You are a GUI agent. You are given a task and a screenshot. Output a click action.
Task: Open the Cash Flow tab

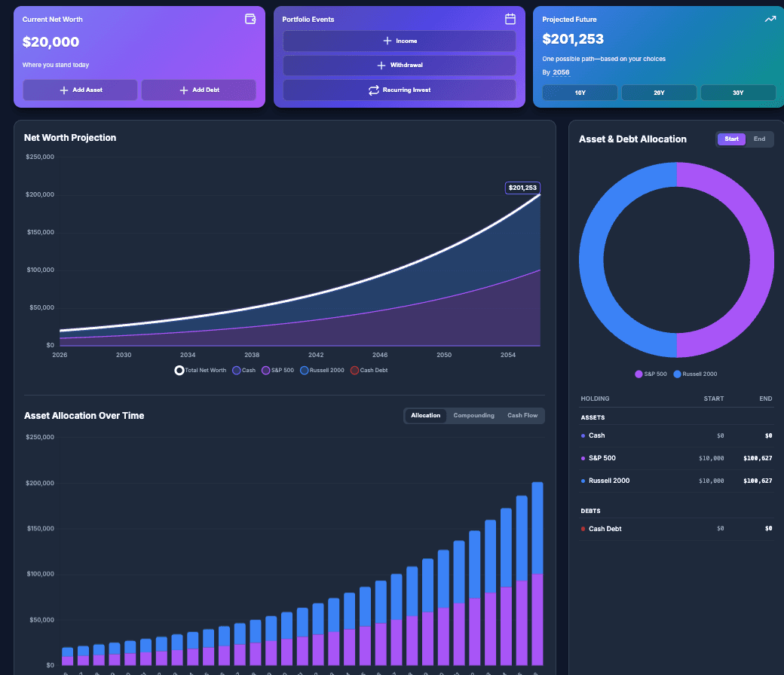pos(522,415)
